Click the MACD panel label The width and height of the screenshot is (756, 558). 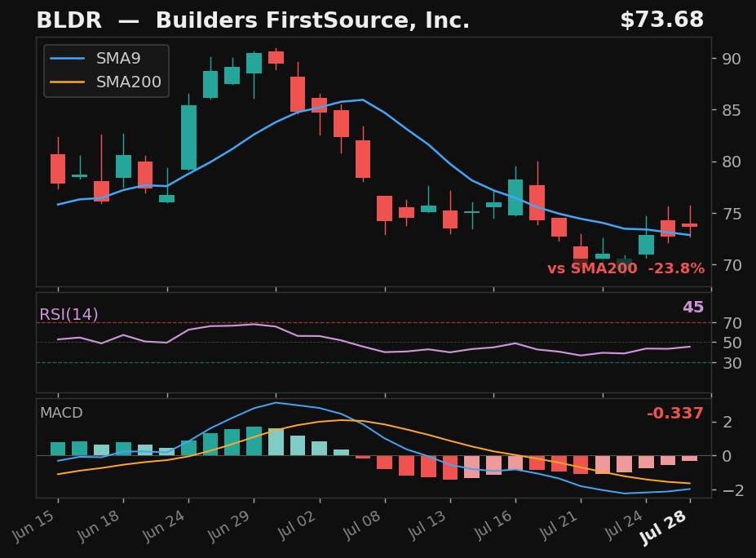point(61,413)
